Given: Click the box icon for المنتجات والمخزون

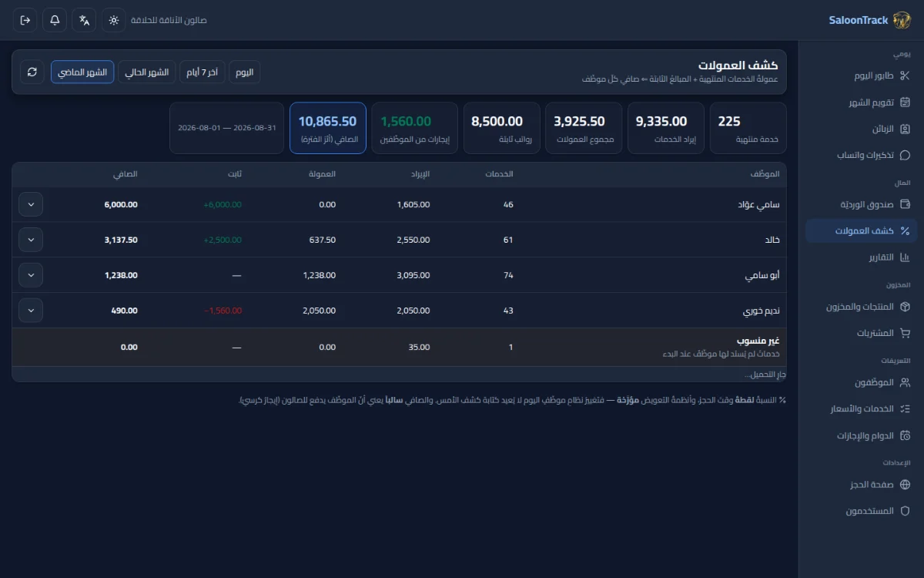Looking at the screenshot, I should (x=905, y=307).
